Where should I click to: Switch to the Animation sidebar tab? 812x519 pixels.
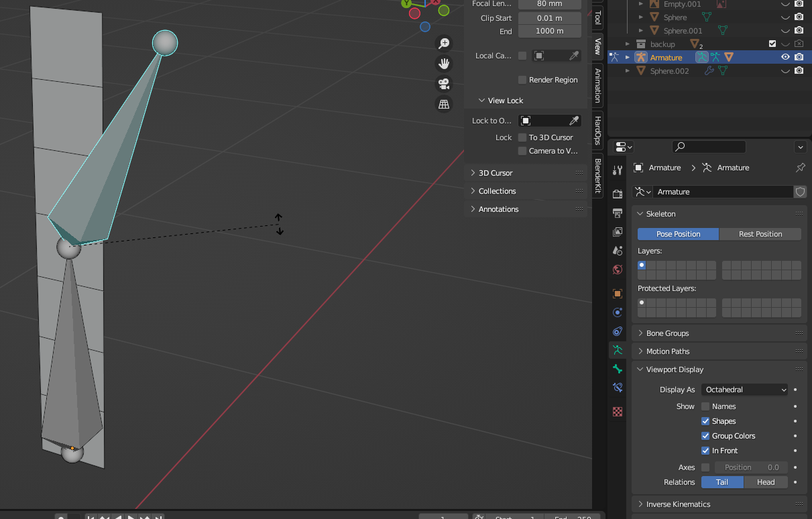[597, 86]
